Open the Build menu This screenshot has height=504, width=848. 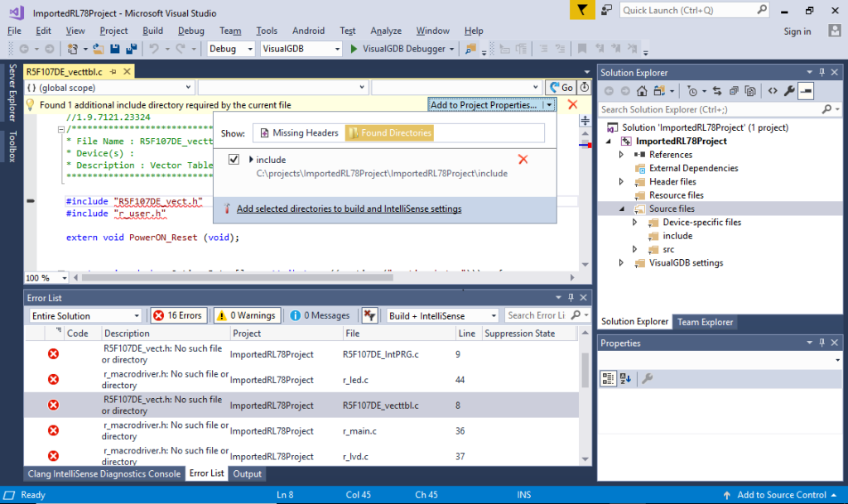coord(152,31)
